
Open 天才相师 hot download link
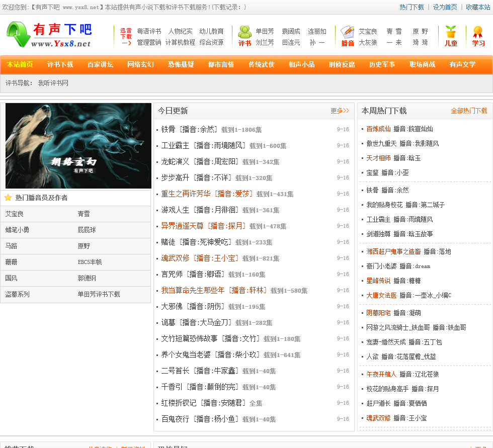(x=378, y=158)
